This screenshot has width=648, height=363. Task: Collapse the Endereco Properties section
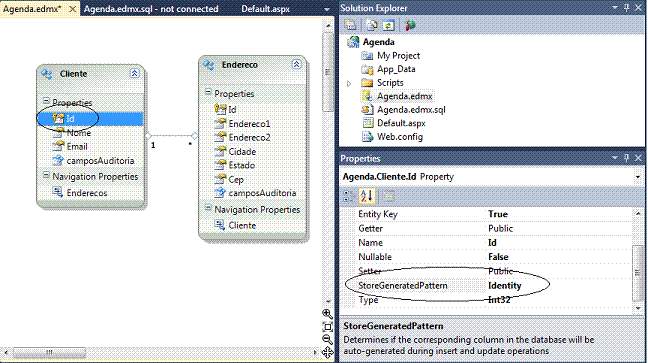tap(208, 92)
